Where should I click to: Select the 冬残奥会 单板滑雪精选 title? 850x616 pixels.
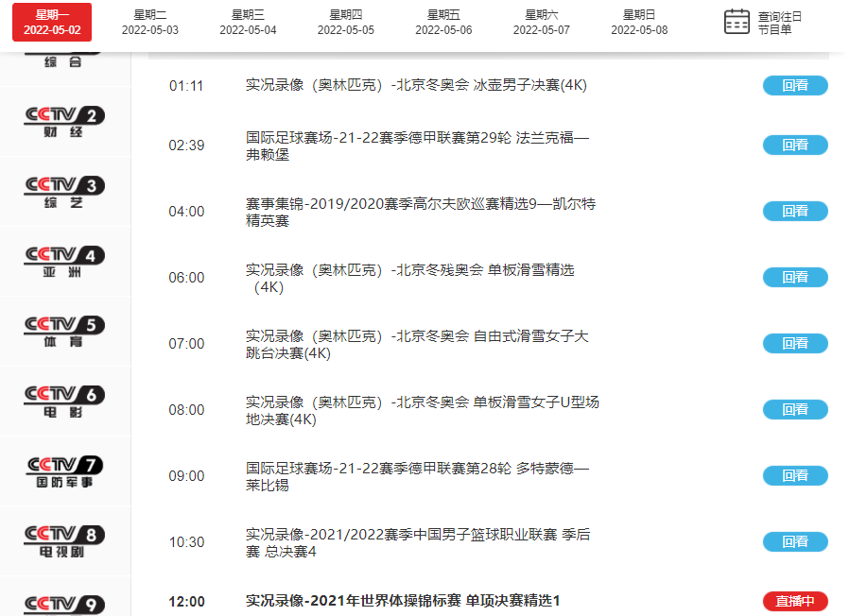coord(409,278)
